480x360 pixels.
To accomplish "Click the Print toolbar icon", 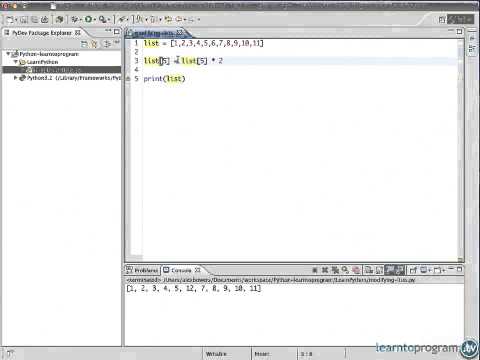I will [45, 20].
